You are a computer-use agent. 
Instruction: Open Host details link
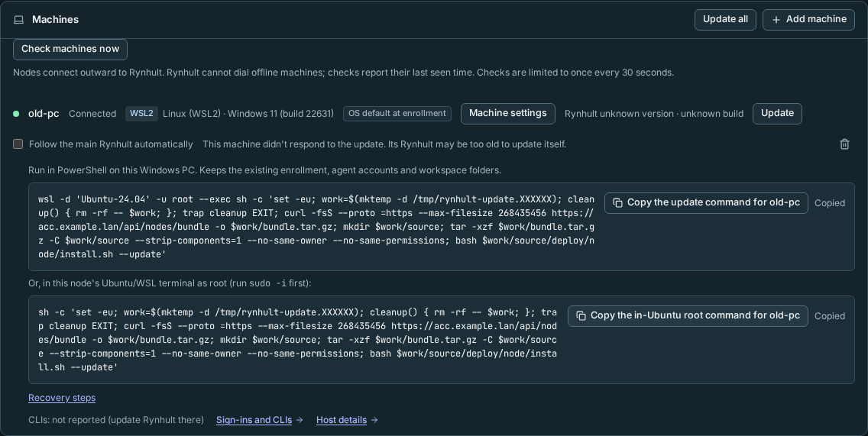[x=342, y=420]
